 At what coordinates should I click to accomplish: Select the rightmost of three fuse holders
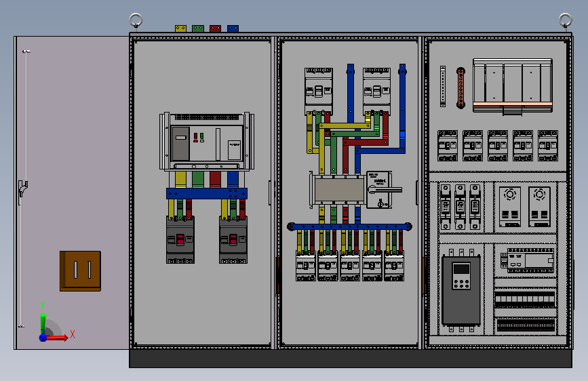475,207
